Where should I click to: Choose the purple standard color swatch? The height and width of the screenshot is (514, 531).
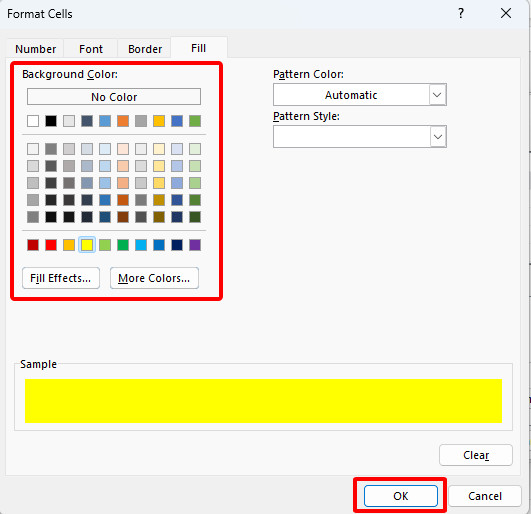tap(195, 245)
